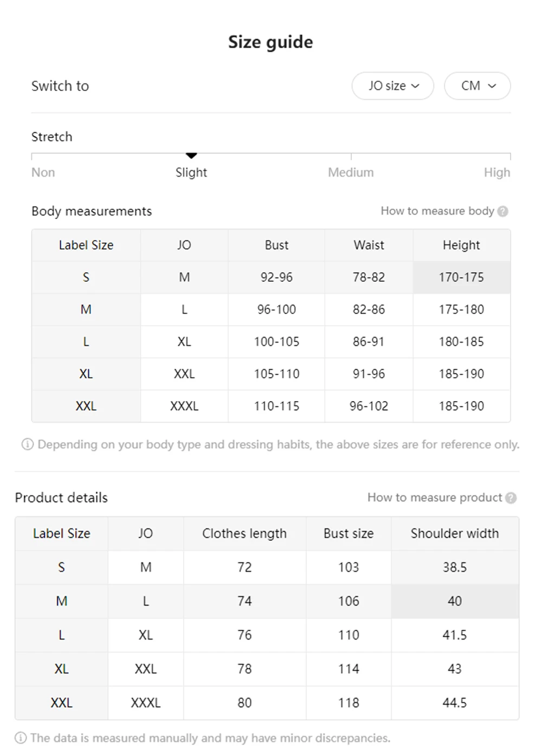Click the info icon before the body type disclaimer
542x756 pixels.
click(x=27, y=444)
